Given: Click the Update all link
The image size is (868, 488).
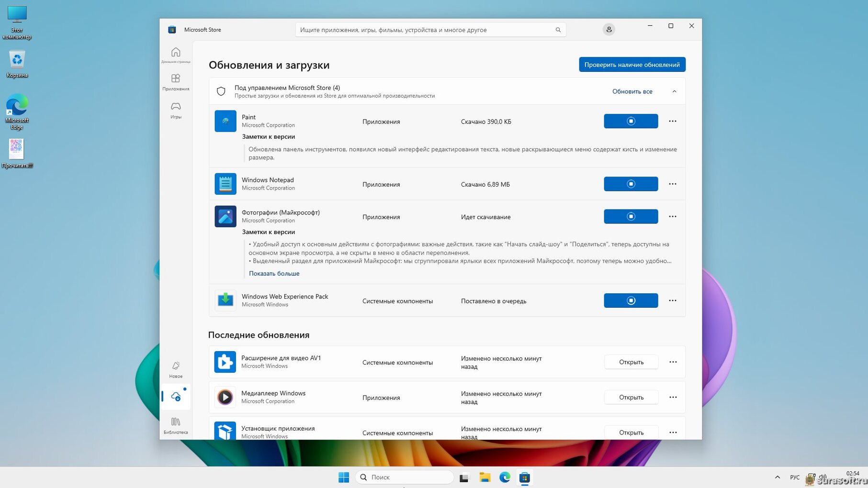Looking at the screenshot, I should [x=632, y=91].
